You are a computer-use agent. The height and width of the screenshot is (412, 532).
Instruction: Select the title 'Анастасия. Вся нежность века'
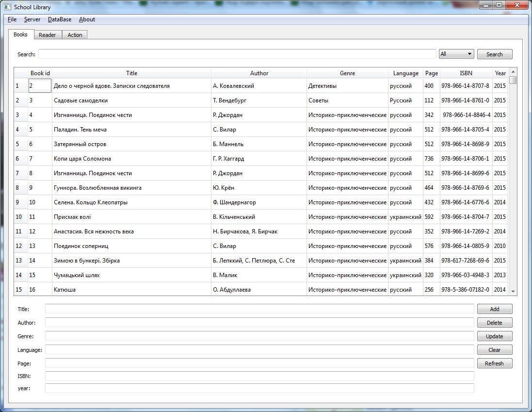tap(131, 231)
